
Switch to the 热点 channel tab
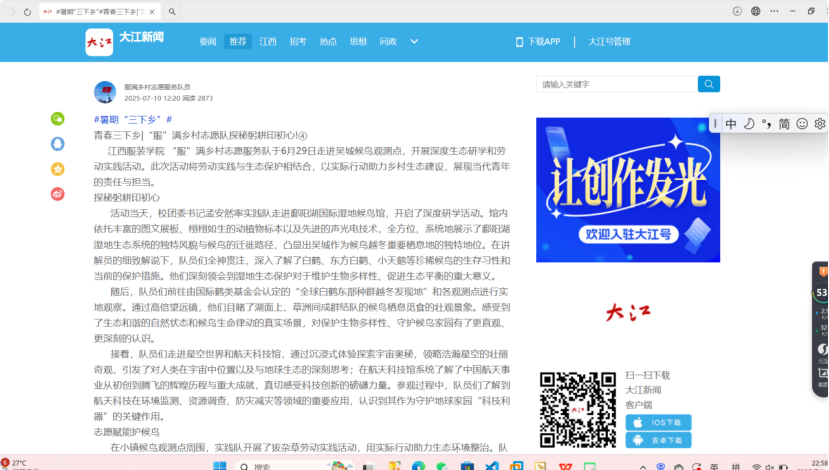[328, 42]
